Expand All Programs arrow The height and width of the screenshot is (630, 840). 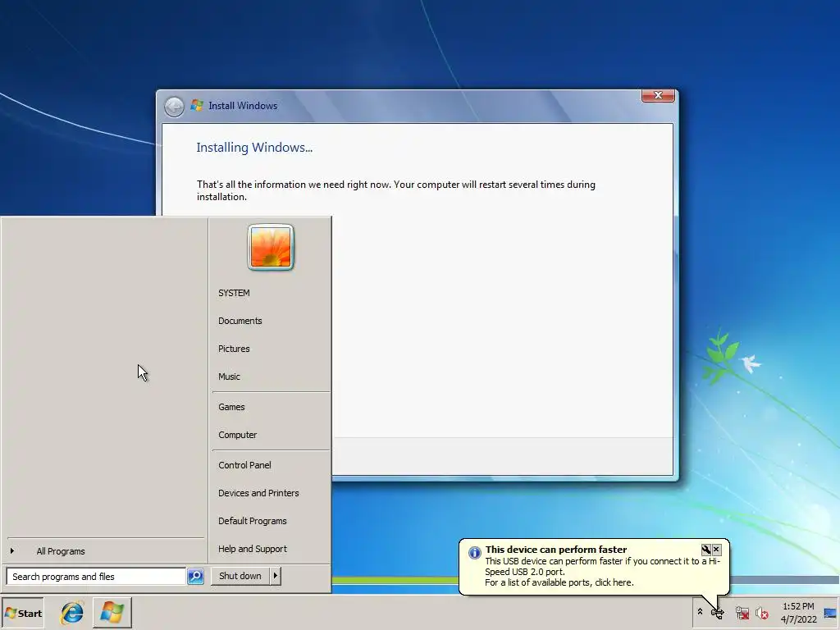tap(12, 550)
